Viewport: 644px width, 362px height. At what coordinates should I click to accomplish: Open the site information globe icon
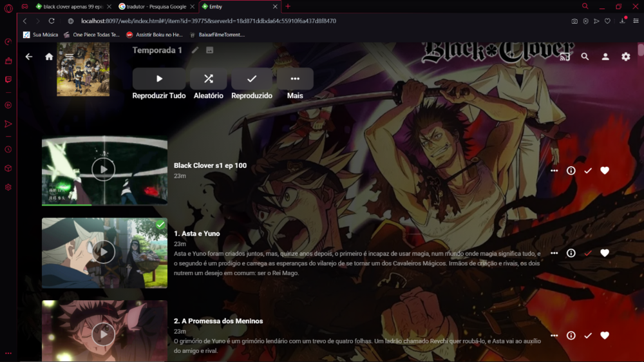[71, 21]
